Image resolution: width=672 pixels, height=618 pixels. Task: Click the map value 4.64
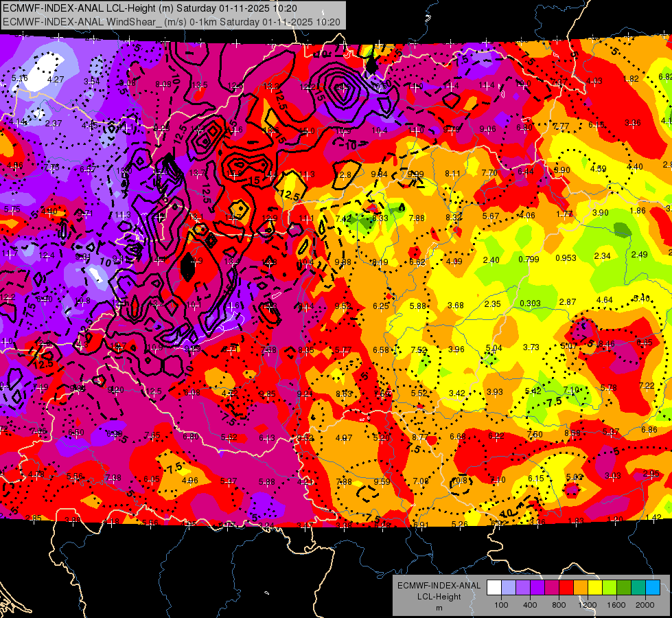pos(604,300)
